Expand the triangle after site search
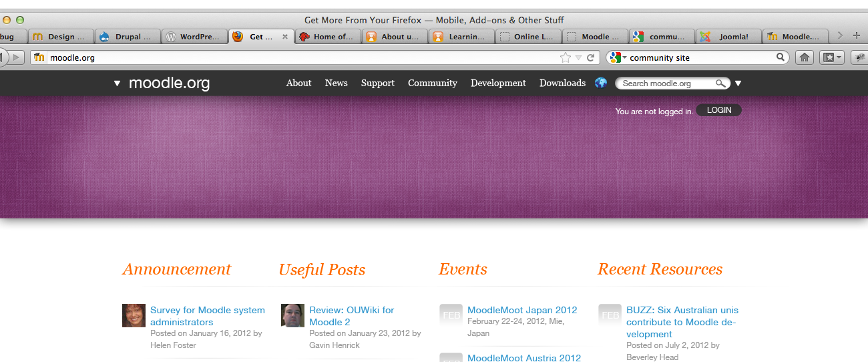This screenshot has width=868, height=362. tap(738, 83)
